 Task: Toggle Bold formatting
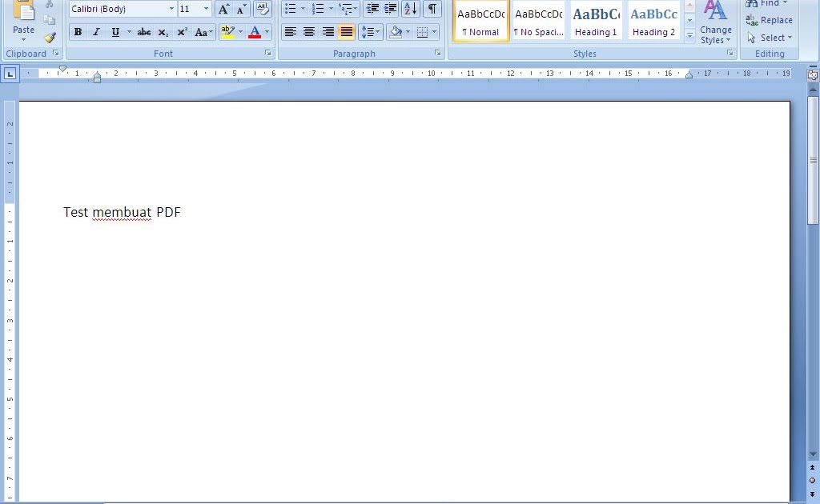78,32
